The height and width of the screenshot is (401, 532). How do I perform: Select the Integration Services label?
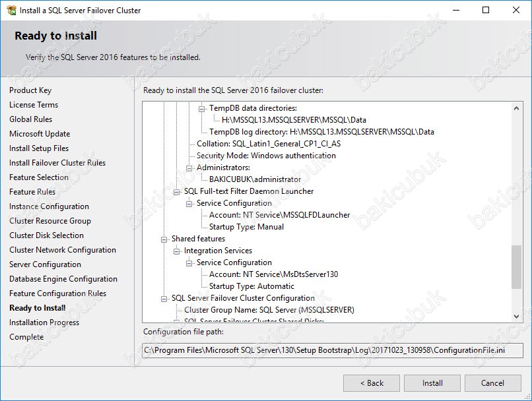pos(218,251)
